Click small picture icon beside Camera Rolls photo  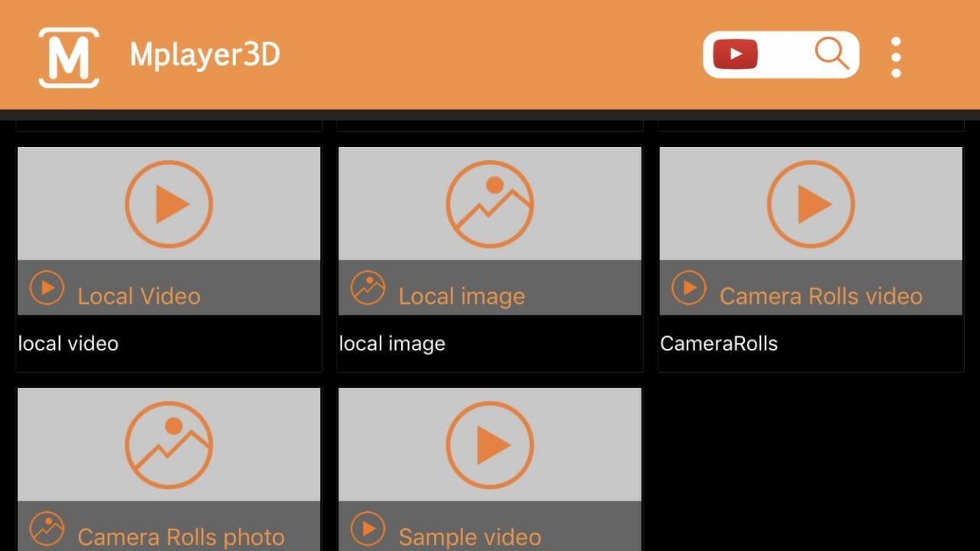[47, 529]
